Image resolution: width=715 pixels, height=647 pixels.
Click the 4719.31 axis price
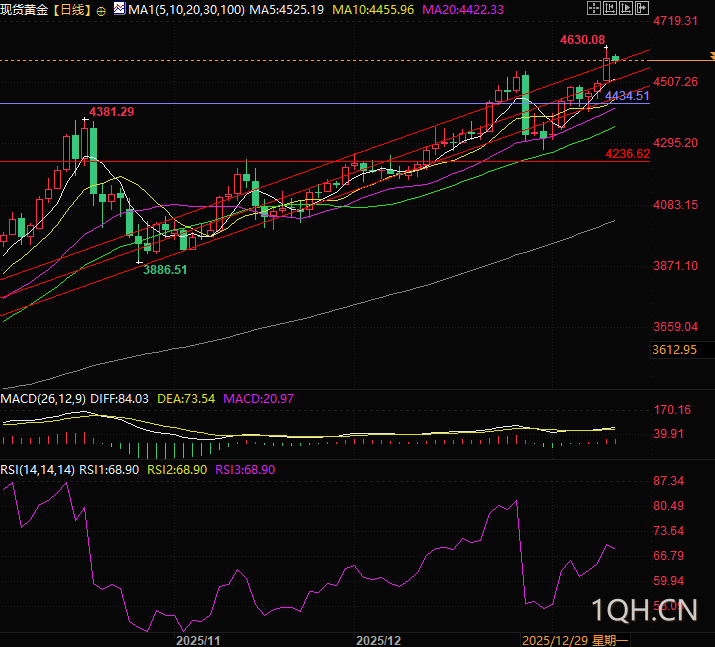pyautogui.click(x=675, y=21)
